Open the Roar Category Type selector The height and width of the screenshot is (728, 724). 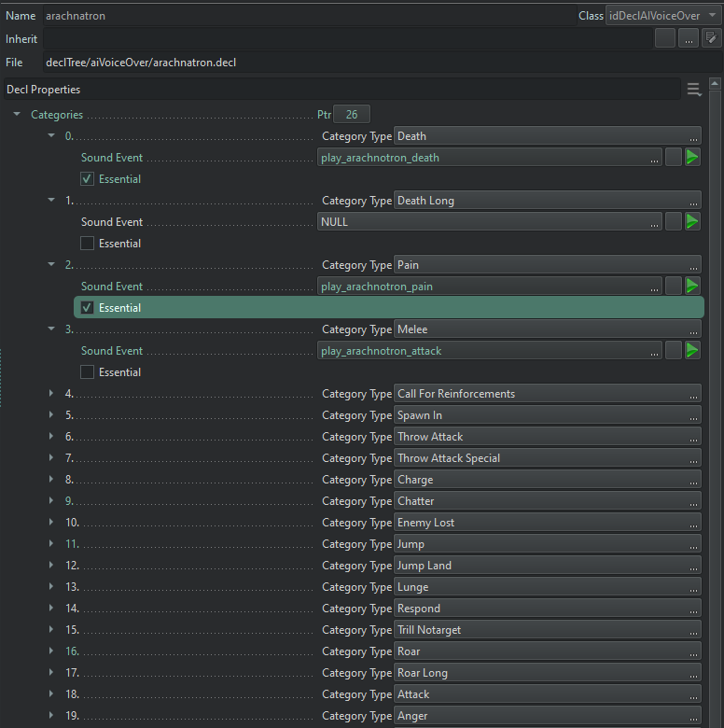[547, 651]
